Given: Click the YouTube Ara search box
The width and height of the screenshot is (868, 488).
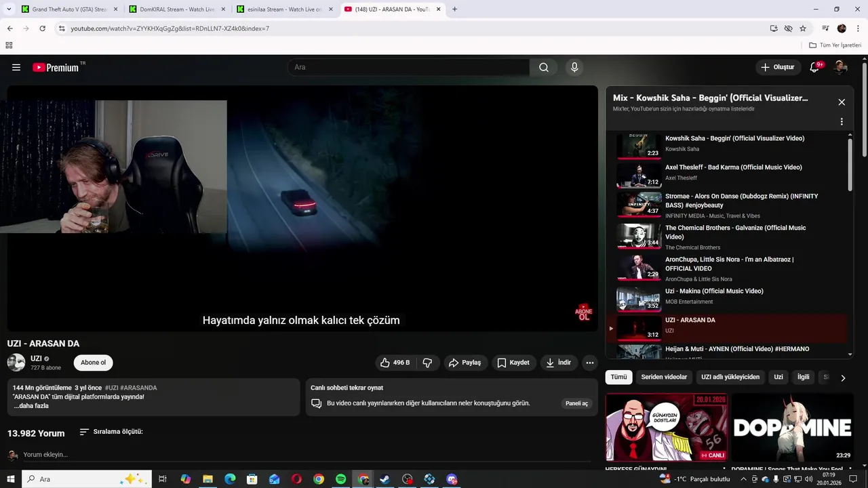Looking at the screenshot, I should [x=408, y=67].
